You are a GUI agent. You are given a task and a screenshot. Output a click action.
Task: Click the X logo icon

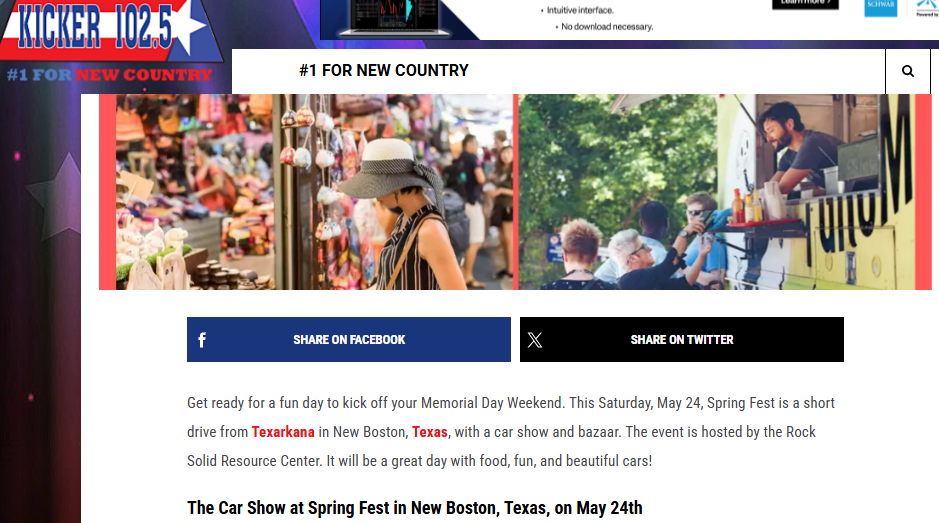point(535,340)
